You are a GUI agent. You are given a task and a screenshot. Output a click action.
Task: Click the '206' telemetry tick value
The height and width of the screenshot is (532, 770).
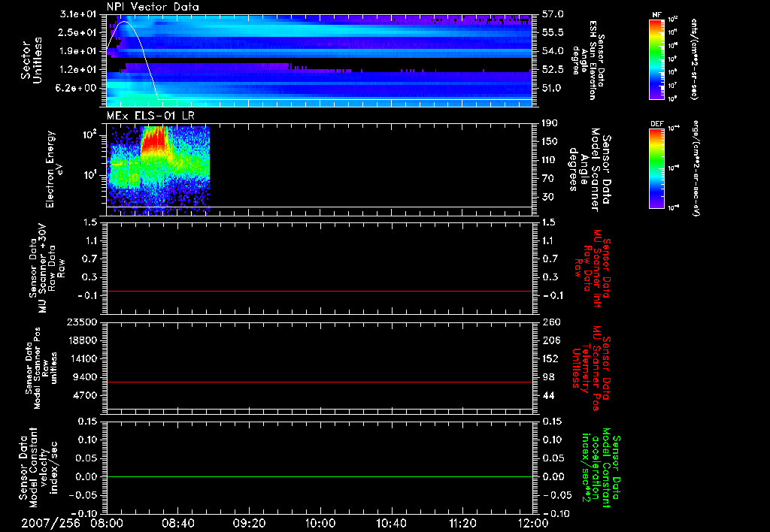[550, 340]
